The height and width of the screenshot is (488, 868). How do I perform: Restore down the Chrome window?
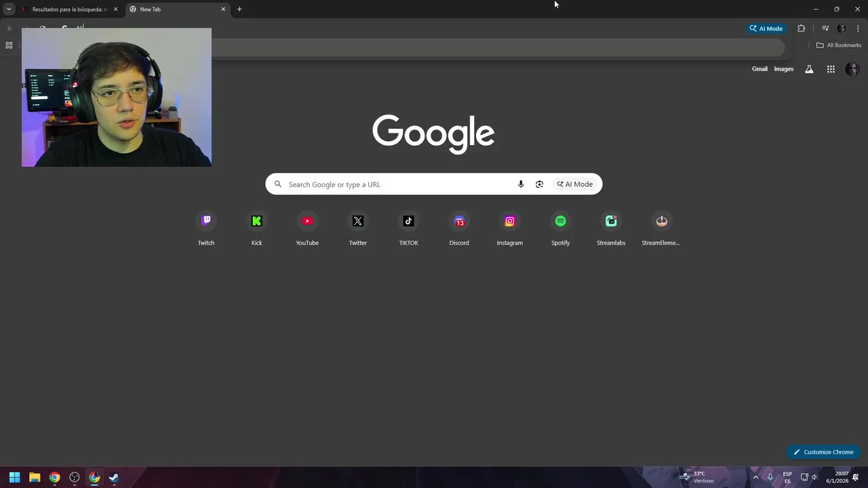836,9
